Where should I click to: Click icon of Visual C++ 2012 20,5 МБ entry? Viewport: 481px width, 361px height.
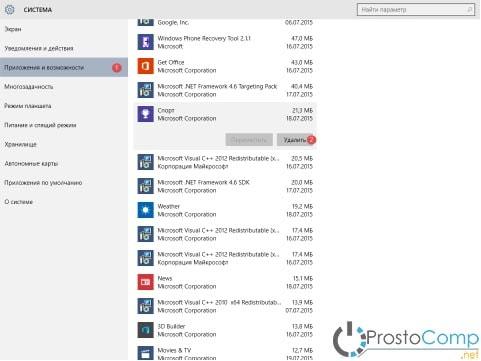(145, 162)
